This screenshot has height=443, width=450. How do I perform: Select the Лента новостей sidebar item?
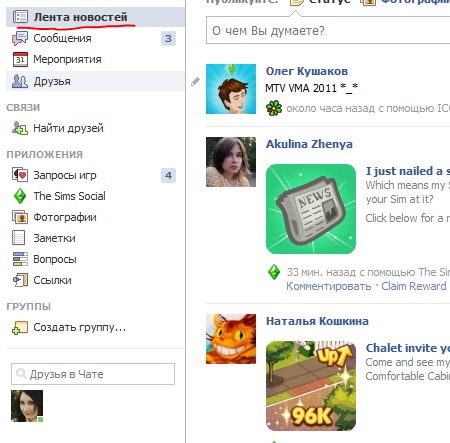(95, 17)
